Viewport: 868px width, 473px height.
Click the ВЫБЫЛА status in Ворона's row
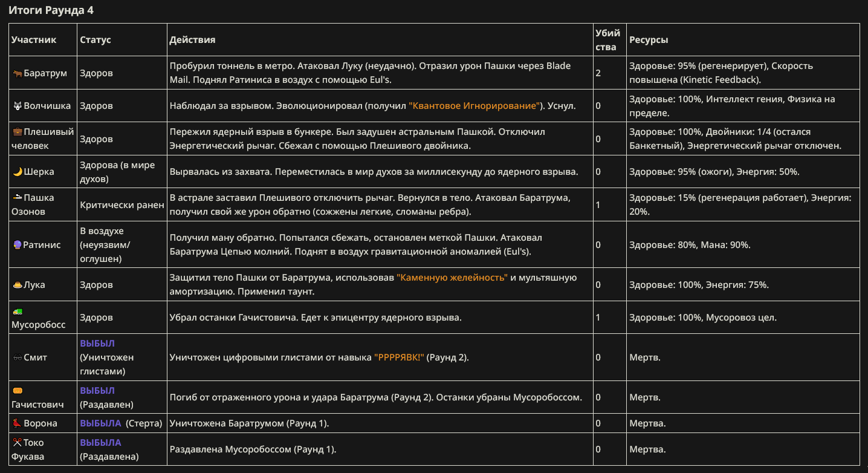[100, 423]
